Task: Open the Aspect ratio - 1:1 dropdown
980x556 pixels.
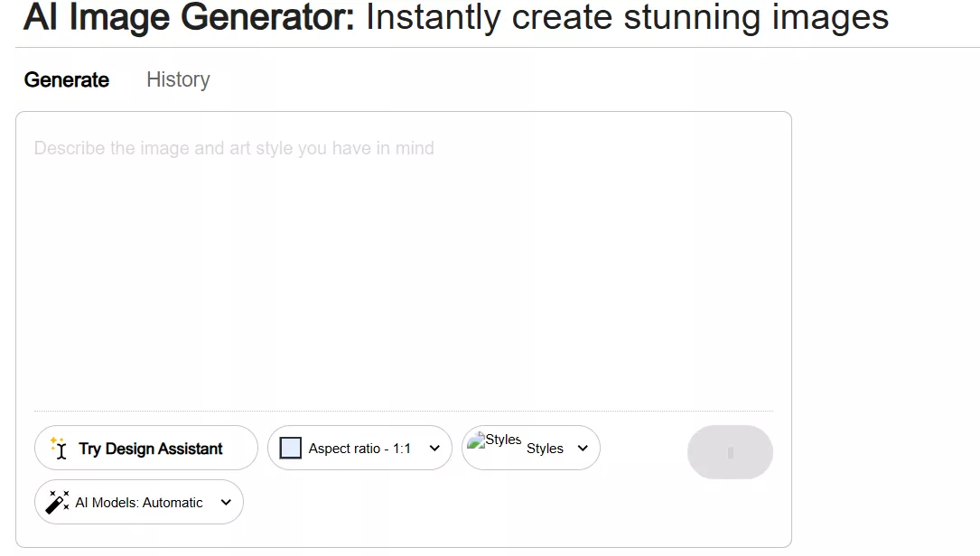Action: tap(359, 448)
